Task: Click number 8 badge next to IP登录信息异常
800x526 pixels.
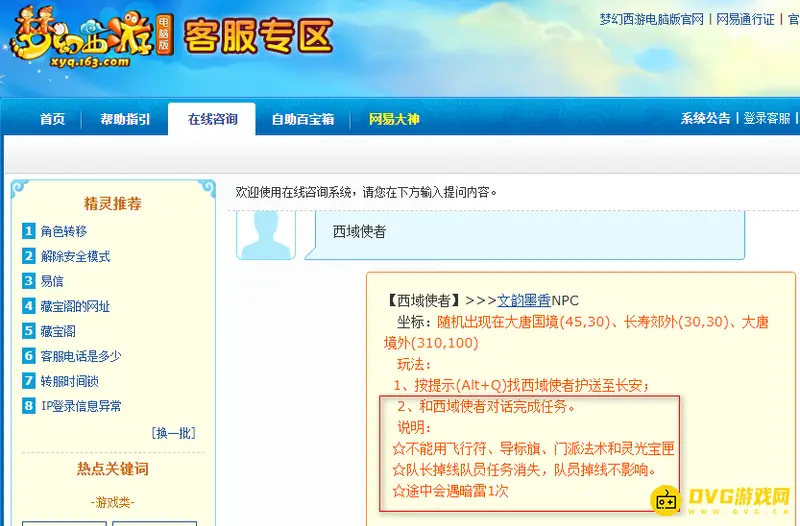Action: (29, 406)
